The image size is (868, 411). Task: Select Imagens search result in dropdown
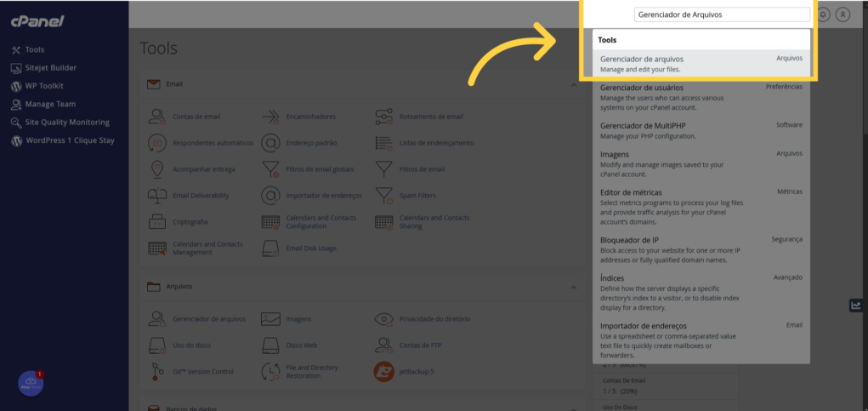(x=701, y=164)
